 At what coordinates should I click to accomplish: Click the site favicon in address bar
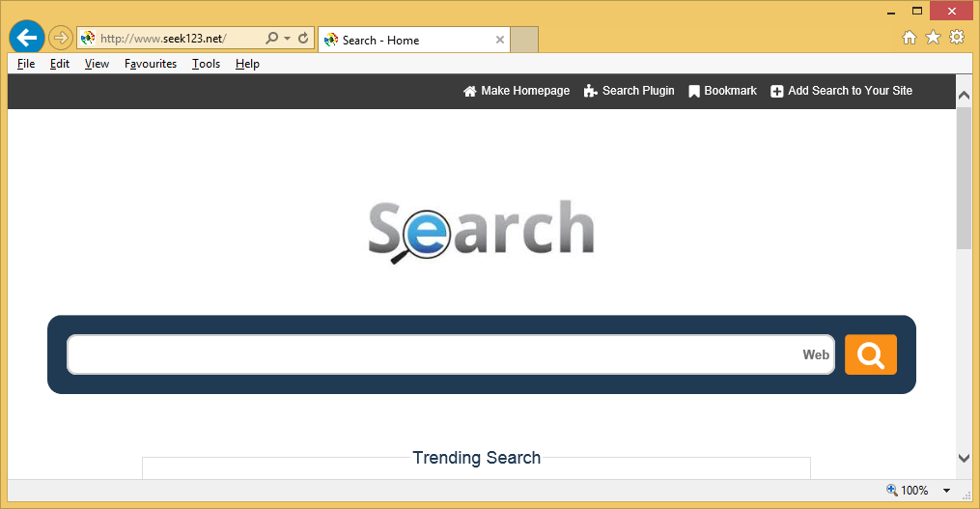[x=88, y=38]
